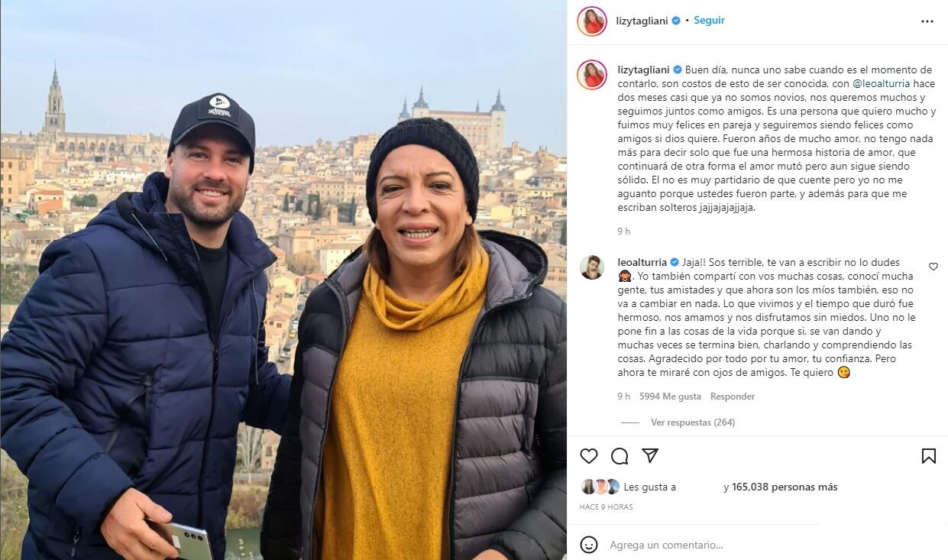The image size is (948, 560).
Task: Follow lizytagliani using Seguir
Action: click(709, 21)
